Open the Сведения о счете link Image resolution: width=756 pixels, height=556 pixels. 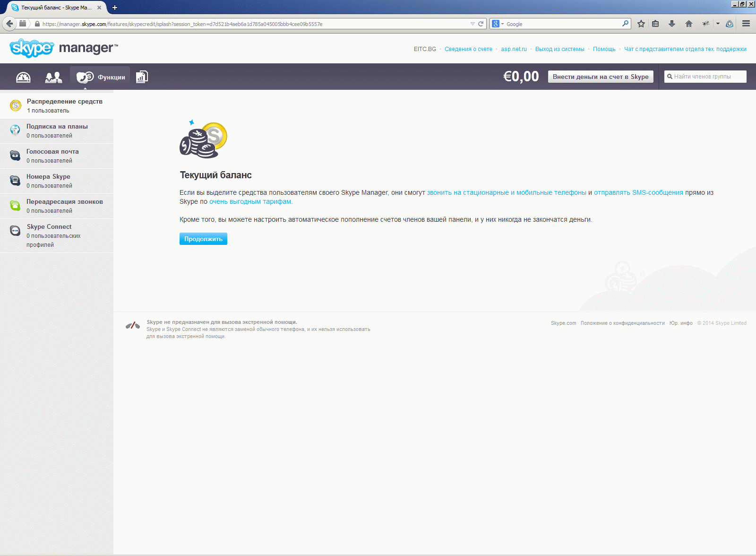[x=468, y=49]
